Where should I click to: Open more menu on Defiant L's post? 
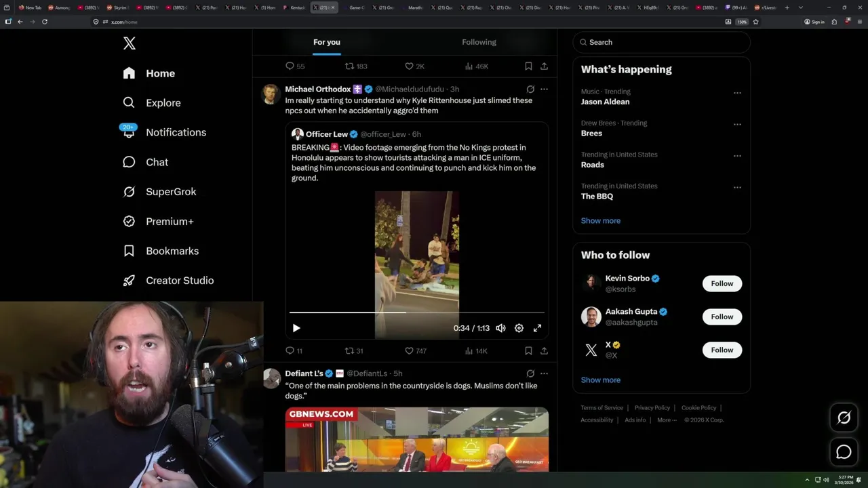click(544, 373)
